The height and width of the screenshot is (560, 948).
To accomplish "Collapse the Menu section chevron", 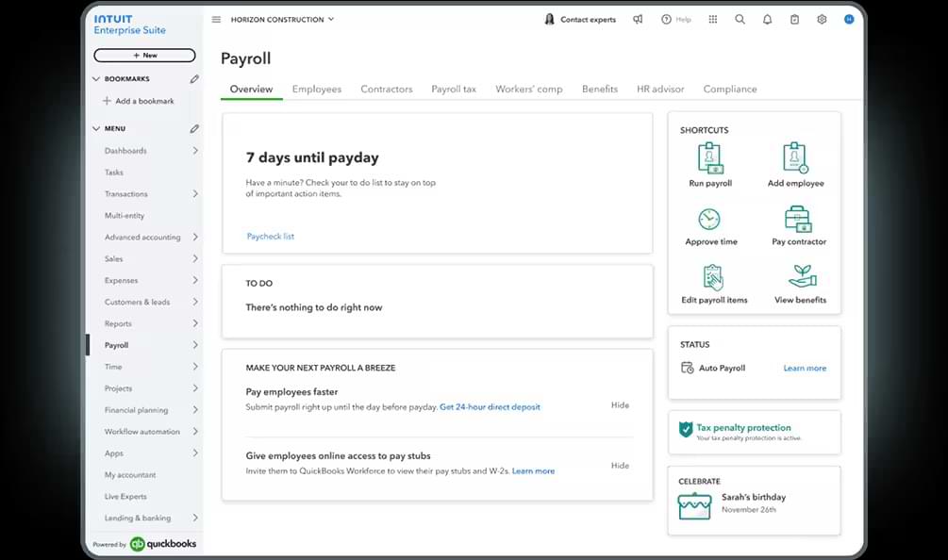I will point(96,128).
